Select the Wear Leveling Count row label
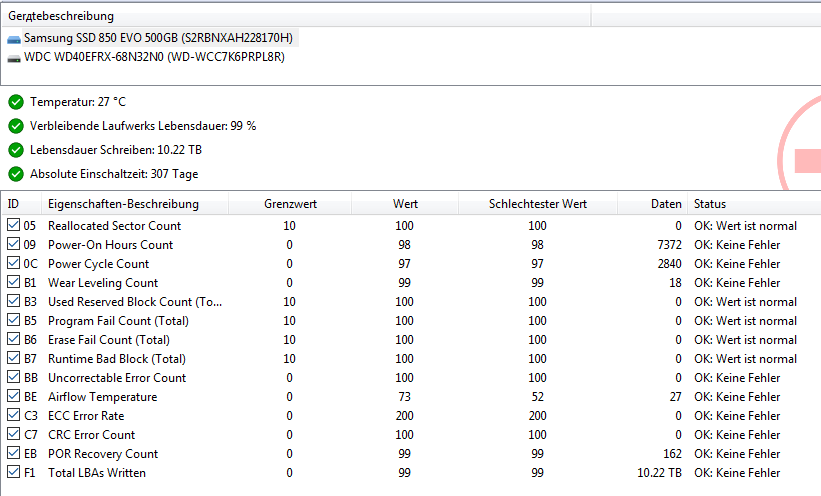821x496 pixels. (x=103, y=283)
